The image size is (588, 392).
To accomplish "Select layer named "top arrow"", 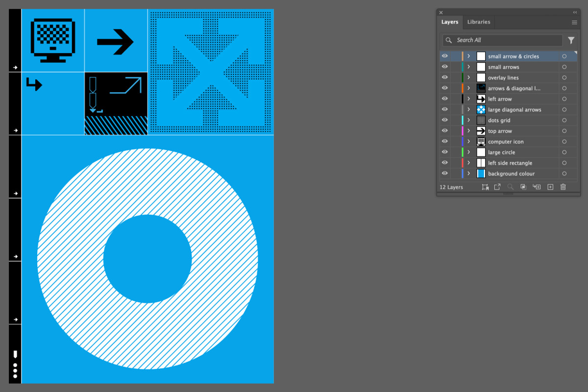I will [x=500, y=131].
